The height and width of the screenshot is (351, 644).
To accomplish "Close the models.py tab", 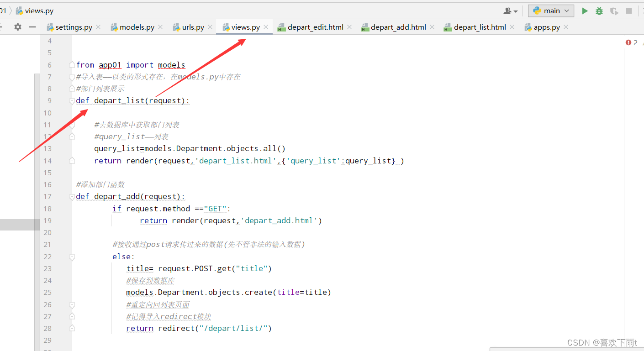I will (160, 27).
